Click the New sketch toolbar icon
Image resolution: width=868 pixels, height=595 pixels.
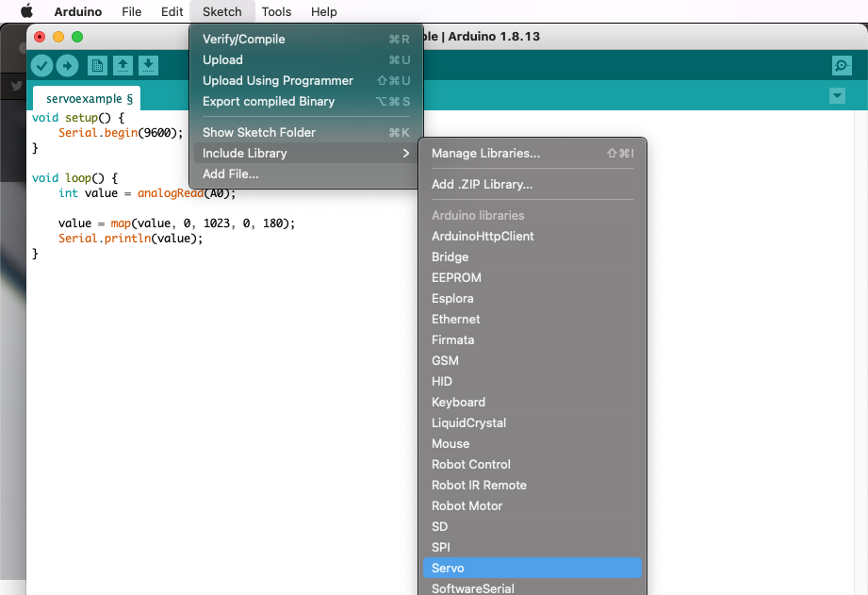[x=97, y=65]
